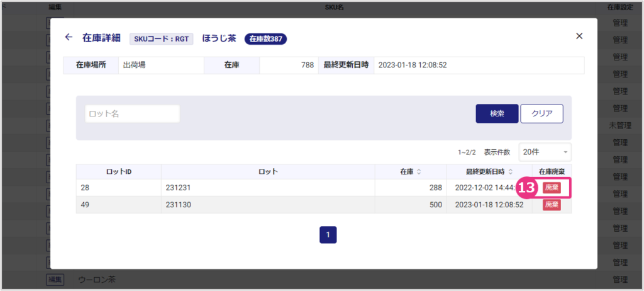Viewport: 644px width, 291px height.
Task: Click the 出荷場 stock location value
Action: [x=134, y=65]
